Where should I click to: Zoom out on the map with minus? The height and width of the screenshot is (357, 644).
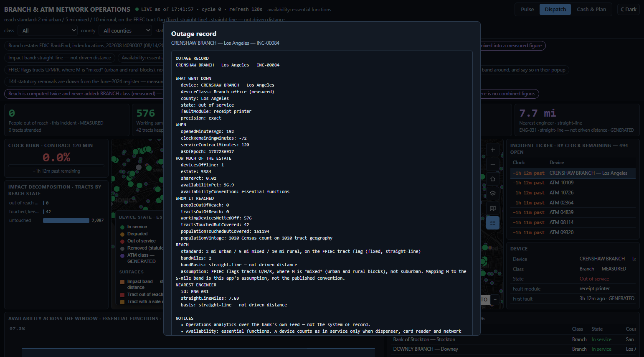tap(493, 164)
